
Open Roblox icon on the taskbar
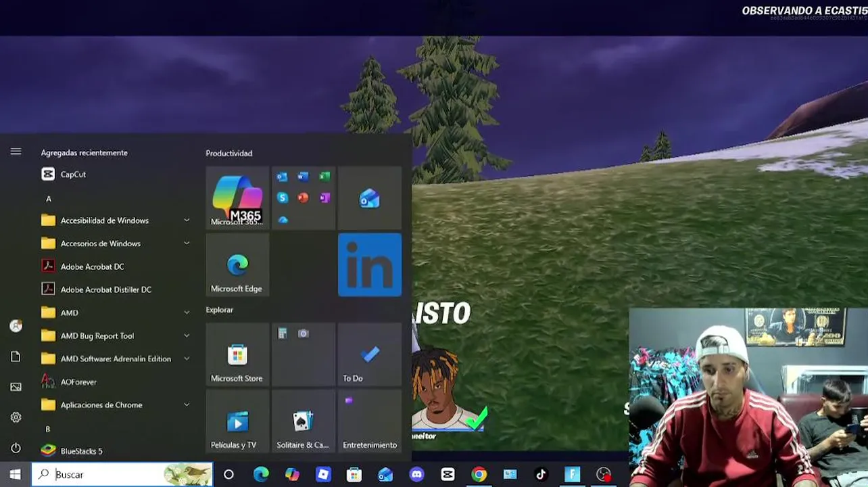point(323,475)
